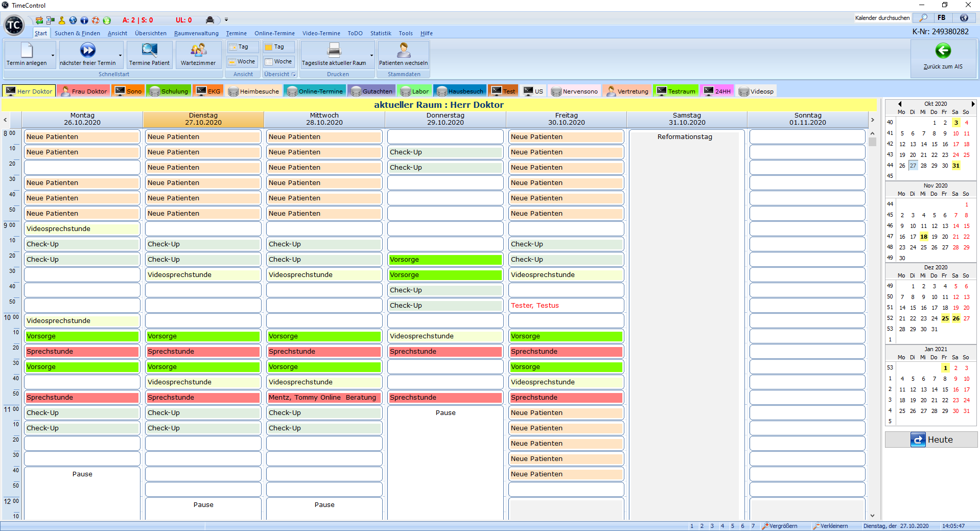Open the Tagesliste aktueller Raum dropdown arrow

click(x=371, y=56)
